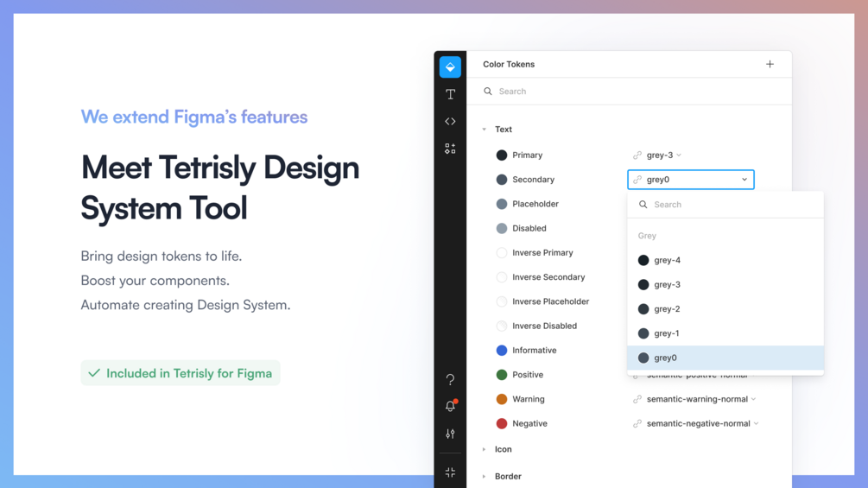Click the We extend Figma's features heading
This screenshot has width=868, height=488.
coord(193,117)
